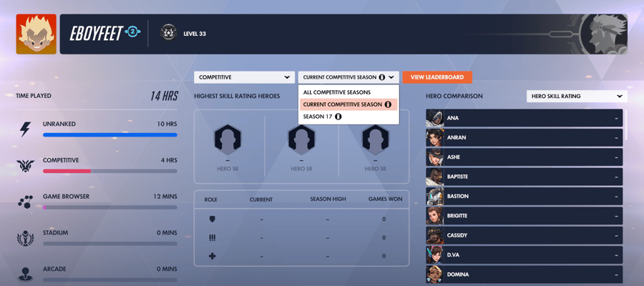Click the 'Season High' column header
This screenshot has width=644, height=286.
(x=328, y=199)
